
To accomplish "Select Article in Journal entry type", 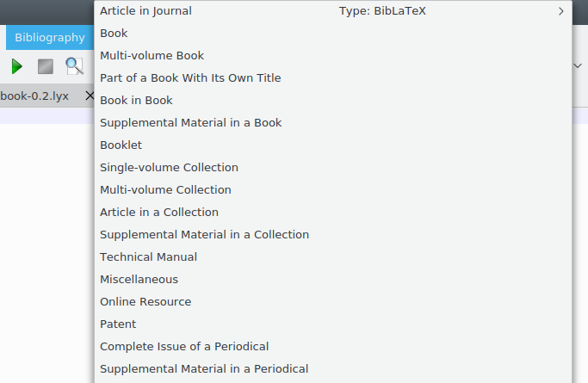I will 145,11.
